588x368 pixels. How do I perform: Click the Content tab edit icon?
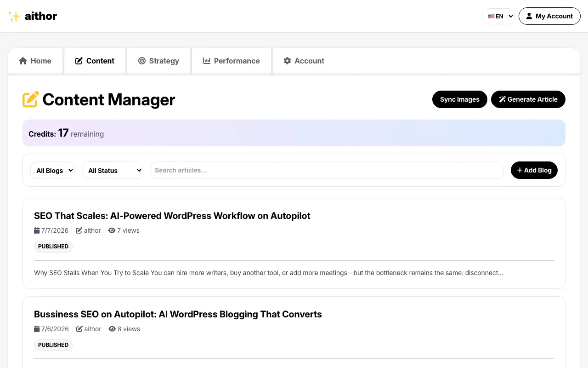79,61
